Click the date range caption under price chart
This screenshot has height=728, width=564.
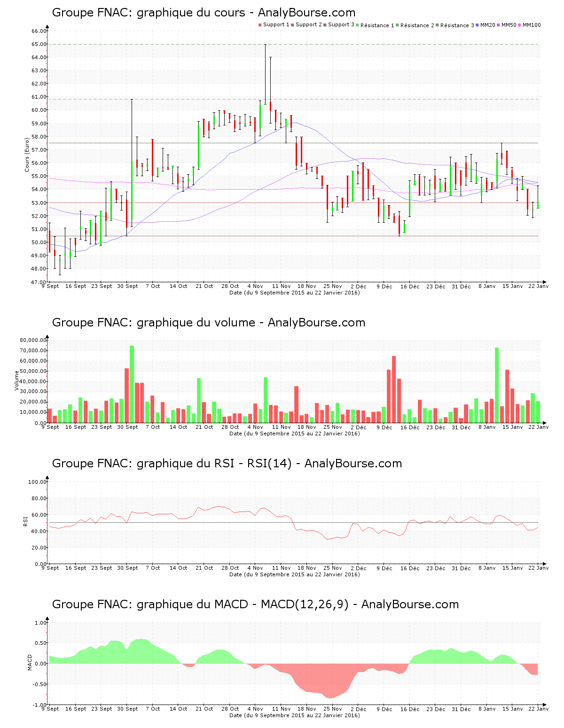[295, 293]
